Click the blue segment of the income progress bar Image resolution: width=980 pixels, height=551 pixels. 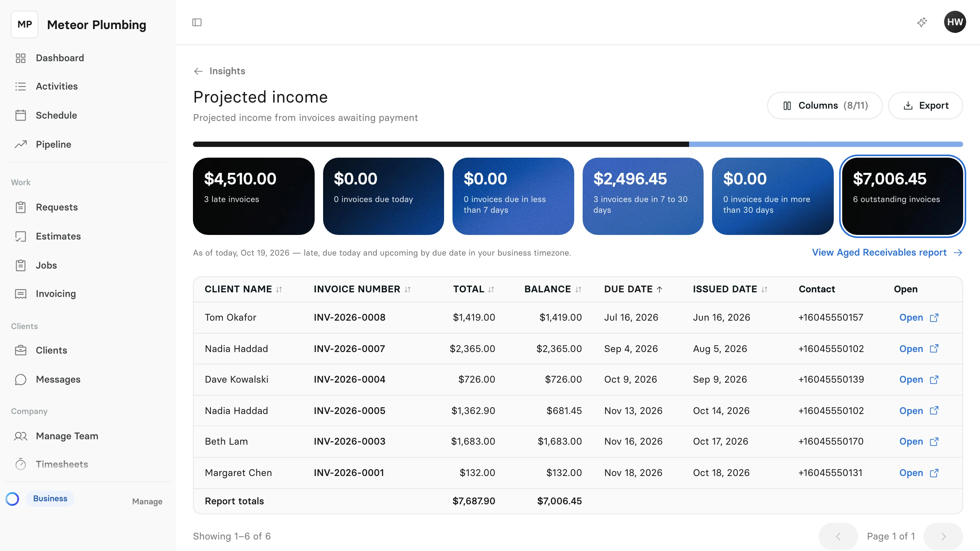pos(826,144)
